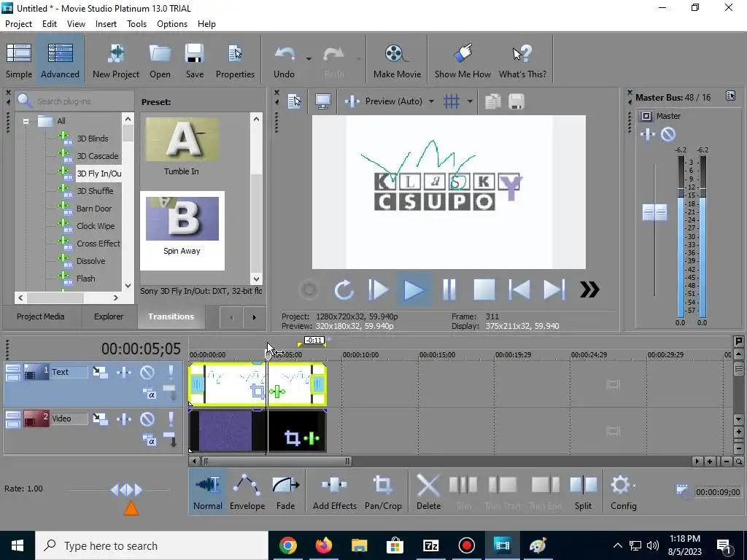Adjust the playback Rate slider
Screen dimensions: 747x560
[x=126, y=489]
